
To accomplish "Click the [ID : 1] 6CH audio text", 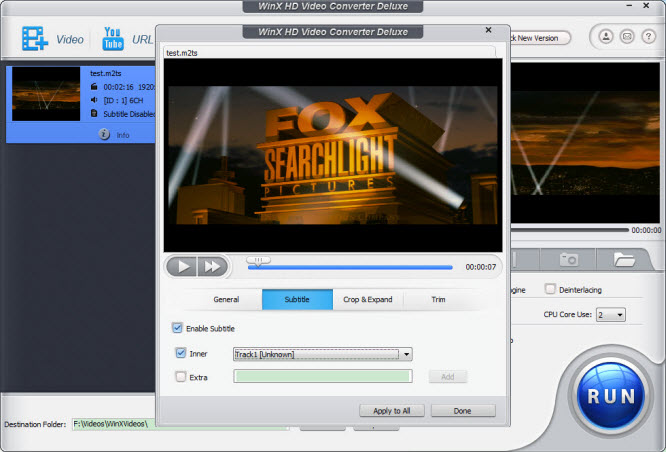I will [x=124, y=100].
